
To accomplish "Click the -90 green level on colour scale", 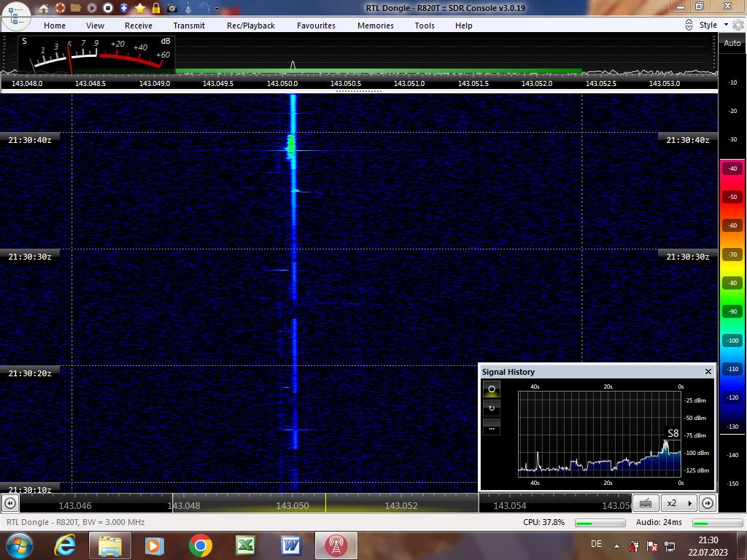I will tap(732, 311).
